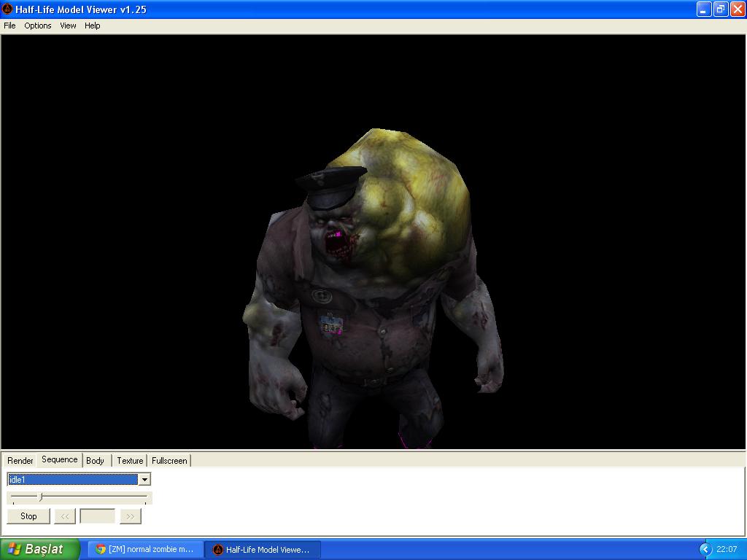Expand hidden system tray icons arrow
Viewport: 747px width, 560px height.
[705, 549]
